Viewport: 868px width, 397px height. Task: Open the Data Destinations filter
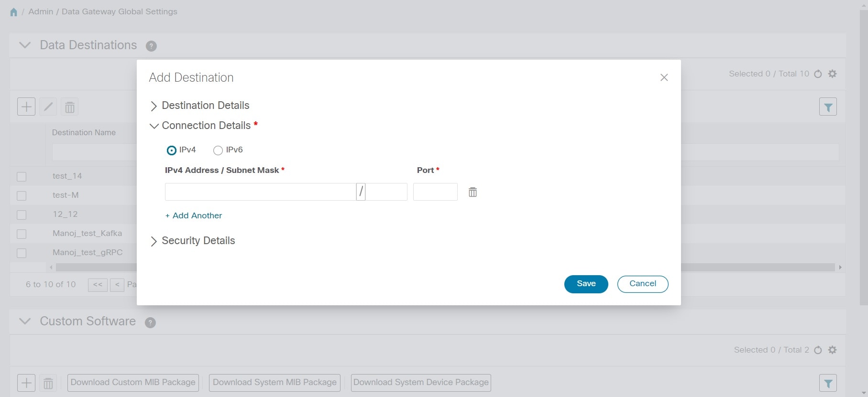tap(828, 107)
